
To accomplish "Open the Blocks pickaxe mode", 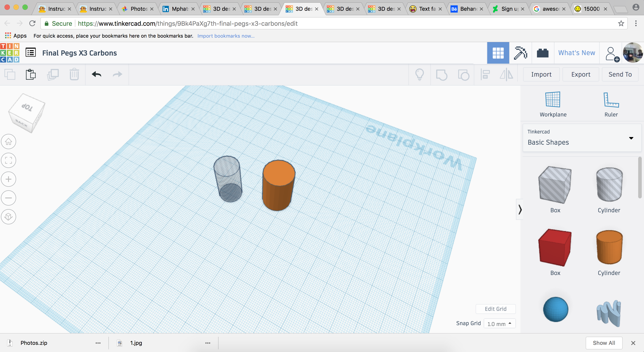I will (x=520, y=53).
